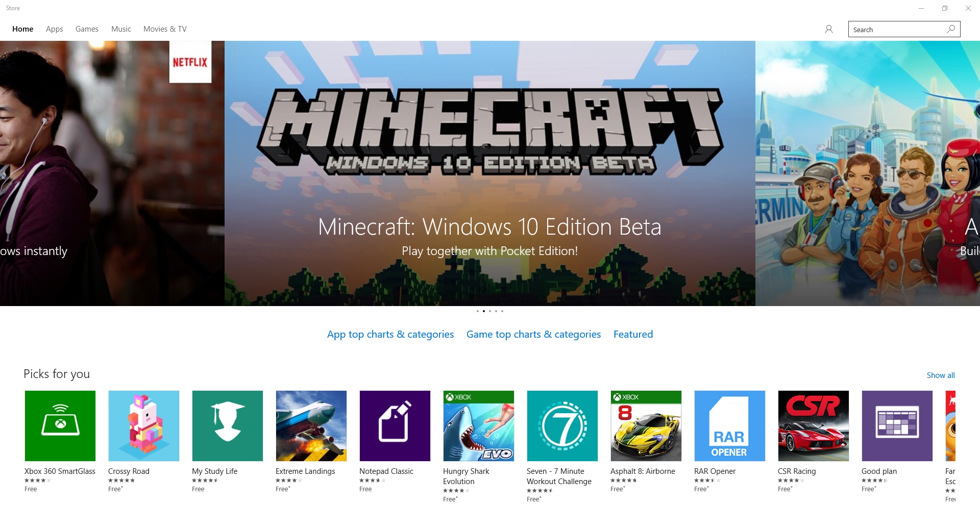980x530 pixels.
Task: Click the Notepad Classic title text
Action: click(386, 471)
